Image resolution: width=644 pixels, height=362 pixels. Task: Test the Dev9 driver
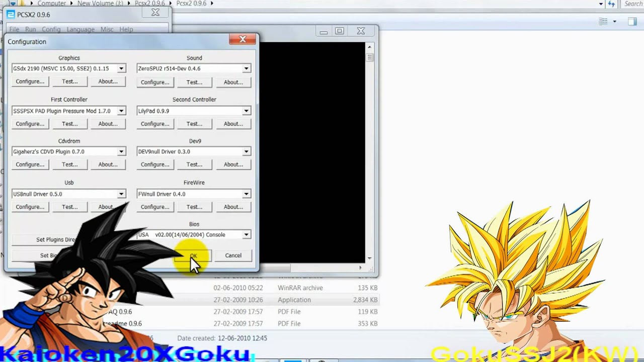coord(194,164)
